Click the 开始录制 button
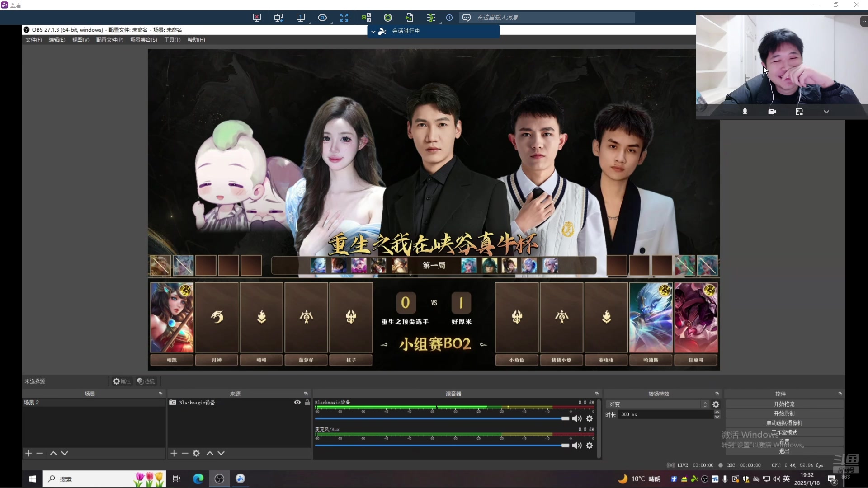The height and width of the screenshot is (488, 868). [784, 414]
